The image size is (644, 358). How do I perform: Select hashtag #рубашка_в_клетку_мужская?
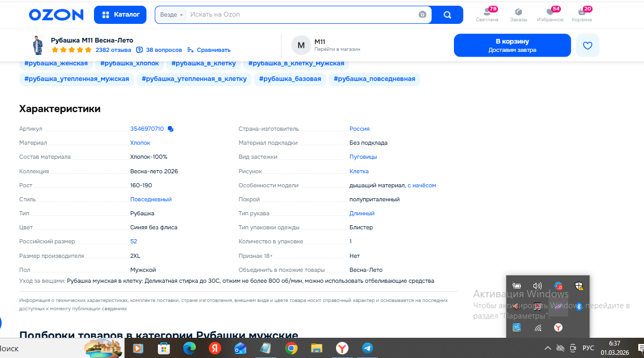pyautogui.click(x=296, y=63)
